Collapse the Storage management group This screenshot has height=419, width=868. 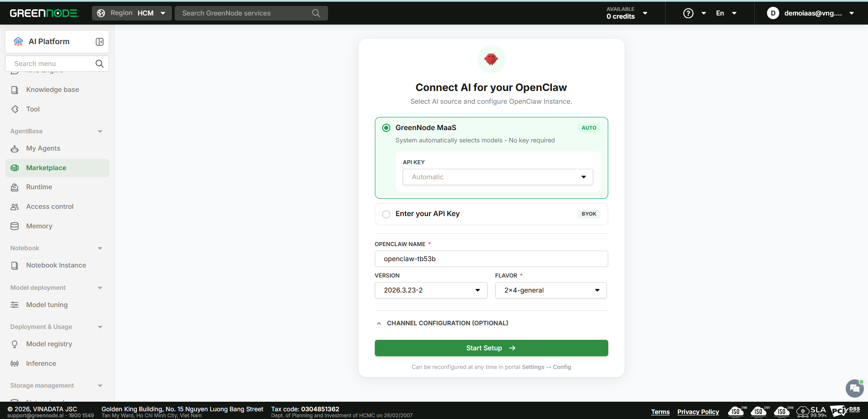(100, 386)
